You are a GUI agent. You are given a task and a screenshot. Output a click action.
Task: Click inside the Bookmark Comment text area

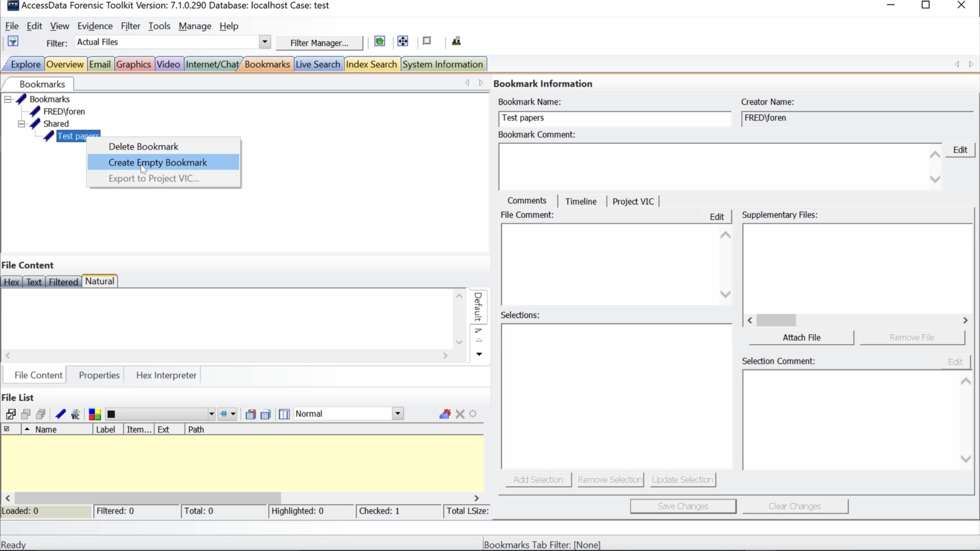[715, 167]
